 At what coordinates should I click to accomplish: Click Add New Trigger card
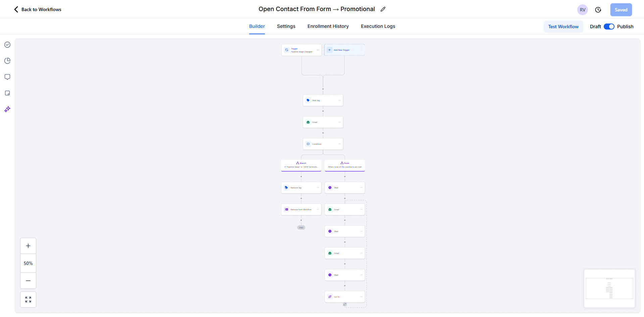[344, 50]
